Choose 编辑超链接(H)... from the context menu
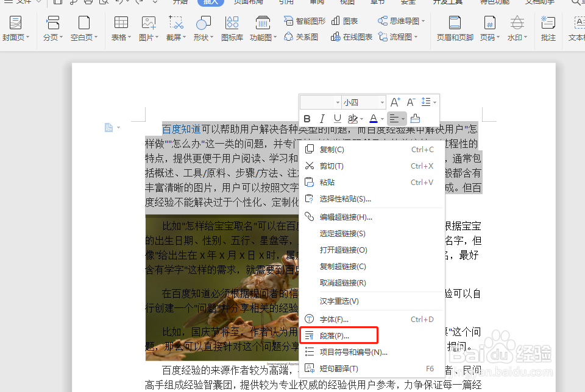 pyautogui.click(x=372, y=217)
